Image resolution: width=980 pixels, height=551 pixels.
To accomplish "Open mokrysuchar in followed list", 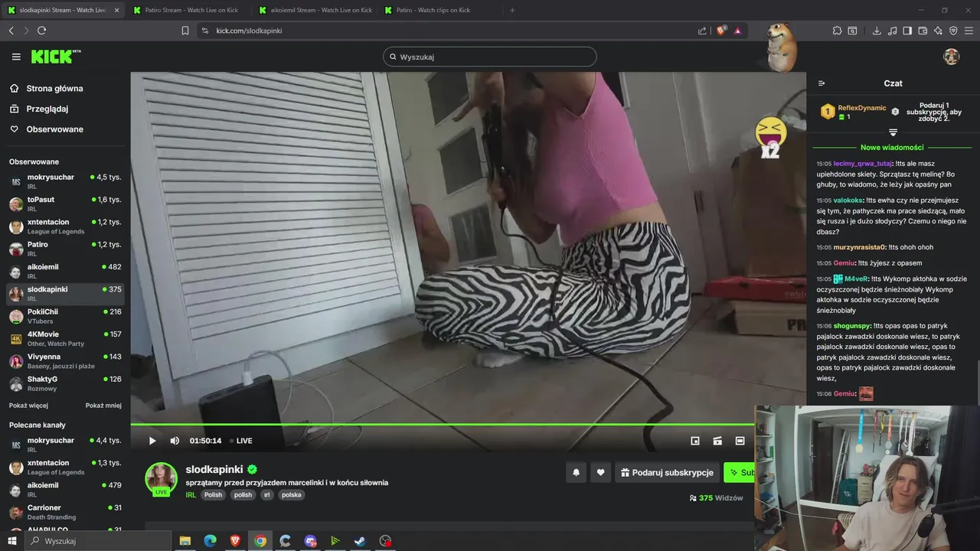I will coord(65,181).
